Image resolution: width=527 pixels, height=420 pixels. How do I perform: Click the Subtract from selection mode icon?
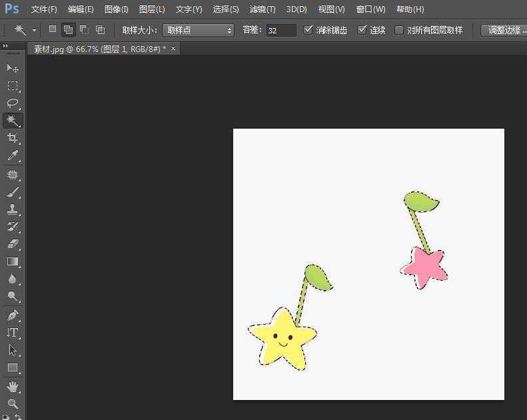[x=85, y=30]
